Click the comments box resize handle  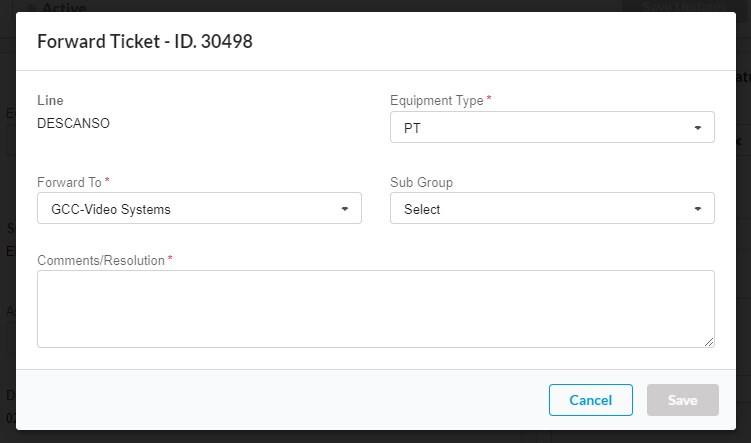709,342
